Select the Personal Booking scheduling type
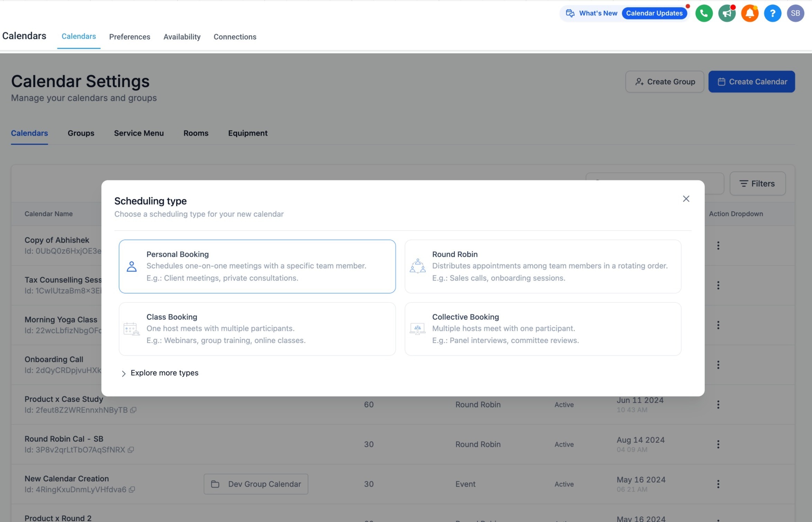 click(257, 267)
